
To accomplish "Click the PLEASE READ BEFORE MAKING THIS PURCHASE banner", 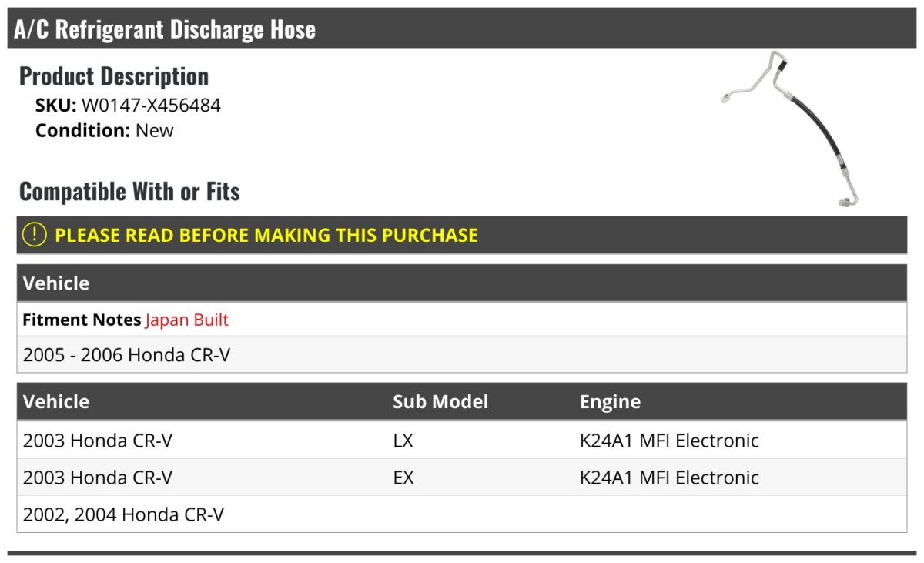I will click(x=462, y=235).
